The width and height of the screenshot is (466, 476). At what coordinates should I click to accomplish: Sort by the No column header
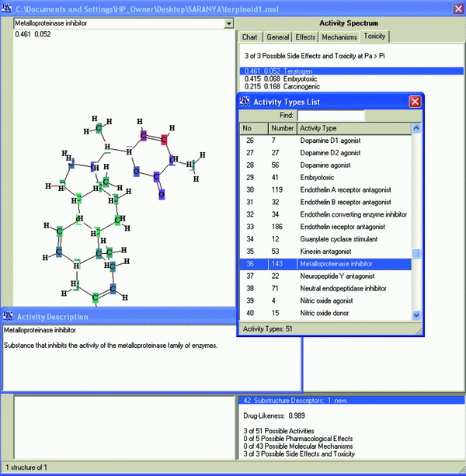(254, 128)
